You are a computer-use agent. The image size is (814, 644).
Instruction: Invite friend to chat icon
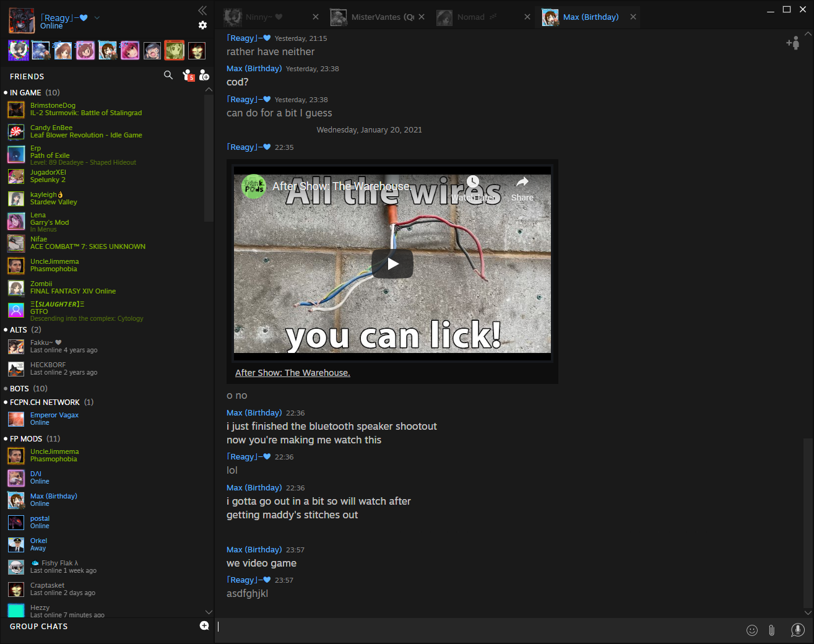pos(793,43)
